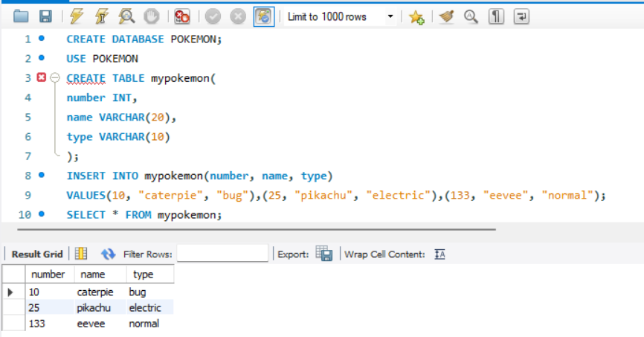Click the commit checkmark icon
Viewport: 644px width, 337px height.
(x=213, y=17)
